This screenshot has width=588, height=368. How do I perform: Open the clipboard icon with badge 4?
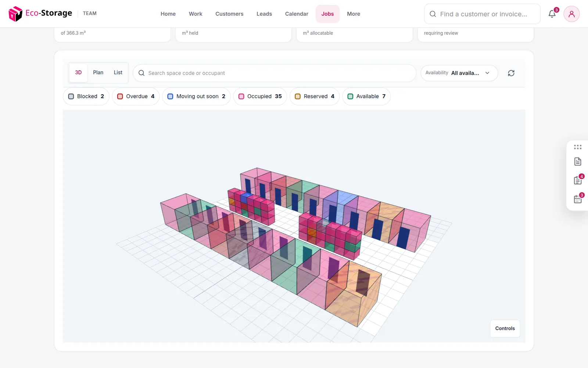coord(578,180)
